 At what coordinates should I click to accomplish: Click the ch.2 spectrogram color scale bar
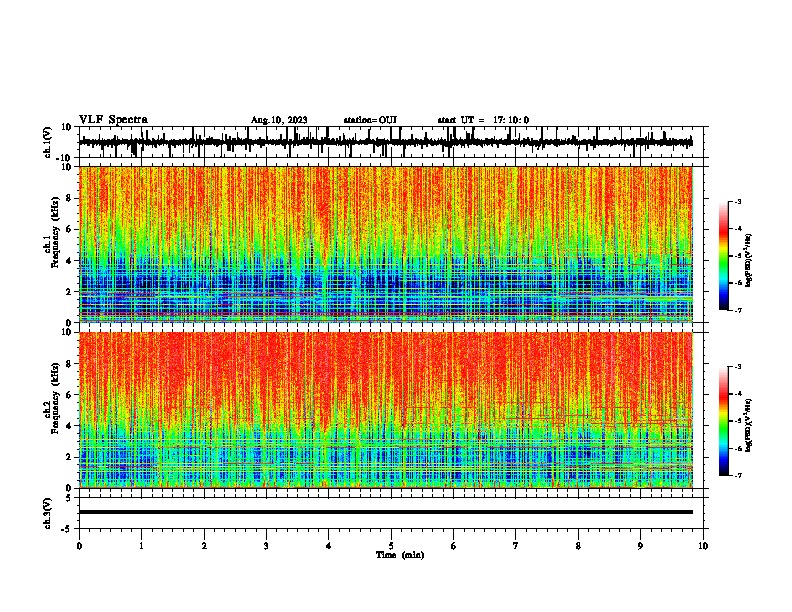(724, 421)
